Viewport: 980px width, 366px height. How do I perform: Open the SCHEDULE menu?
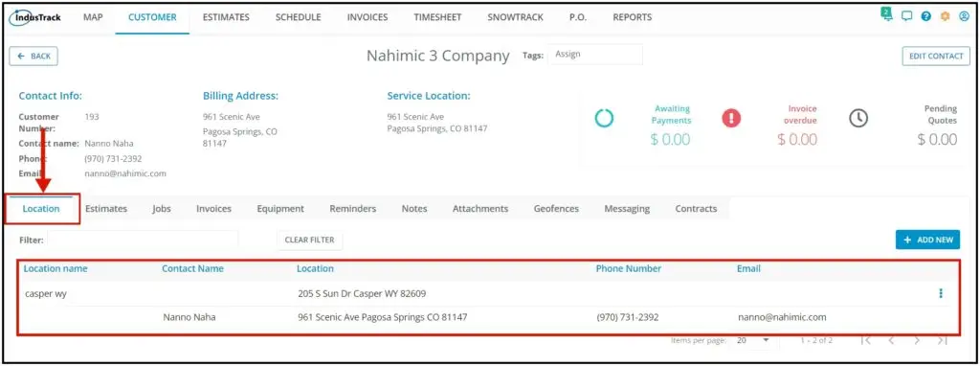(x=299, y=17)
